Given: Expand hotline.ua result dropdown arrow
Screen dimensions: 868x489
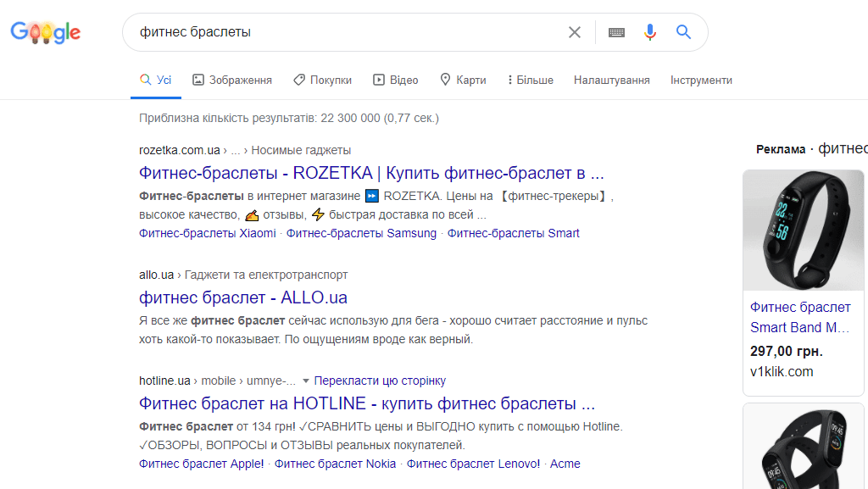Looking at the screenshot, I should click(x=306, y=381).
